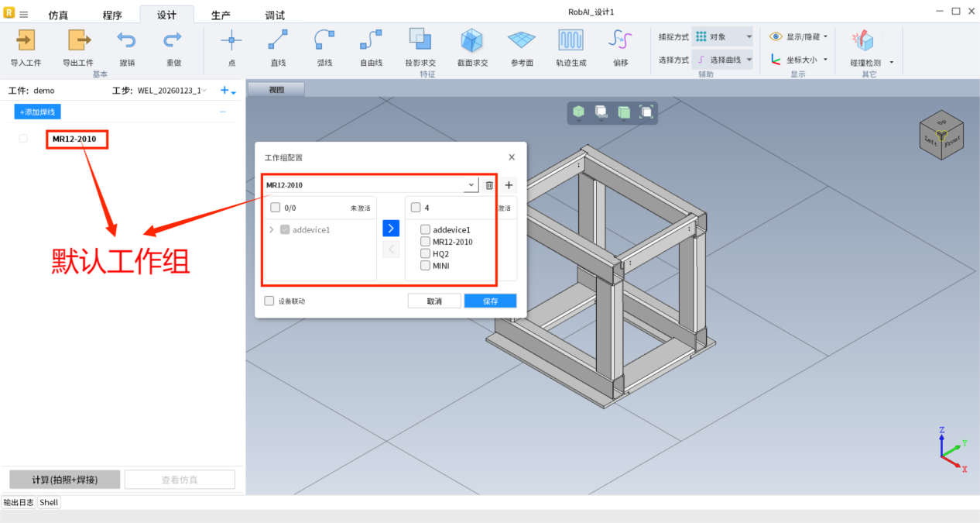
Task: Click the 取消 button in the dialog
Action: (434, 301)
